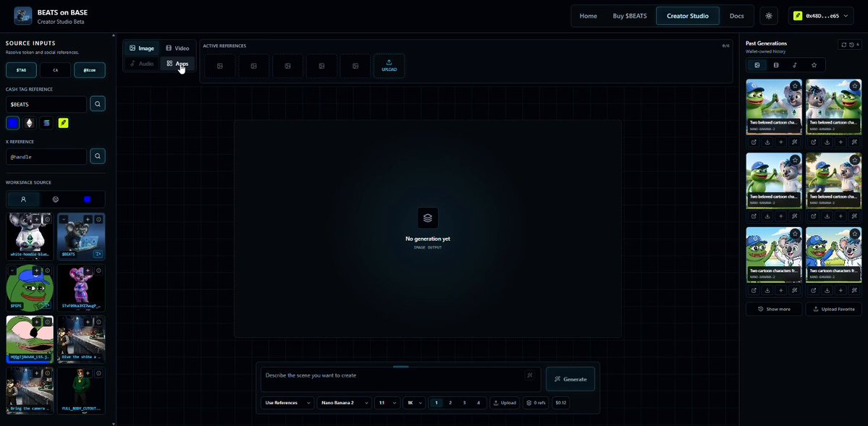Toggle the CA source input
868x426 pixels.
tap(55, 70)
